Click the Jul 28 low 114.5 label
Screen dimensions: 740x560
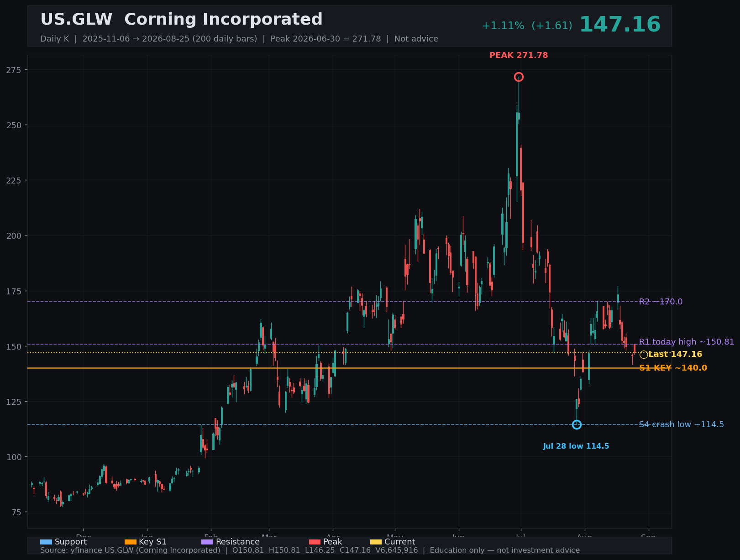(576, 446)
